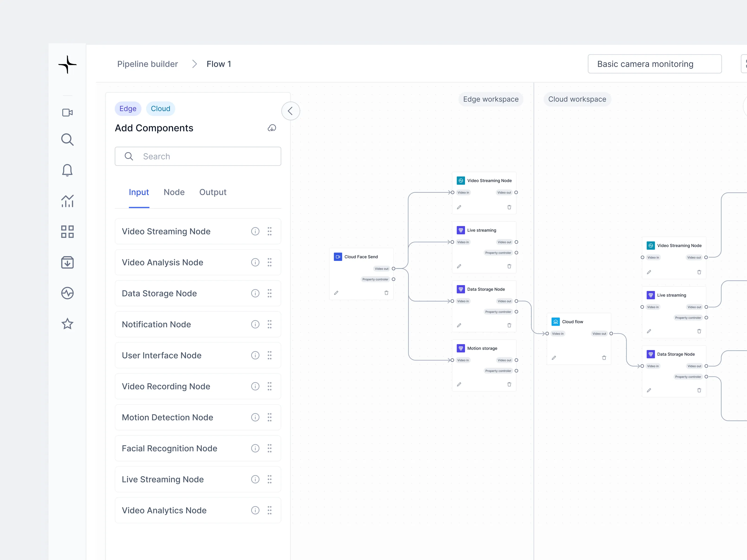
Task: Show info for Video Analysis Node
Action: pyautogui.click(x=255, y=262)
